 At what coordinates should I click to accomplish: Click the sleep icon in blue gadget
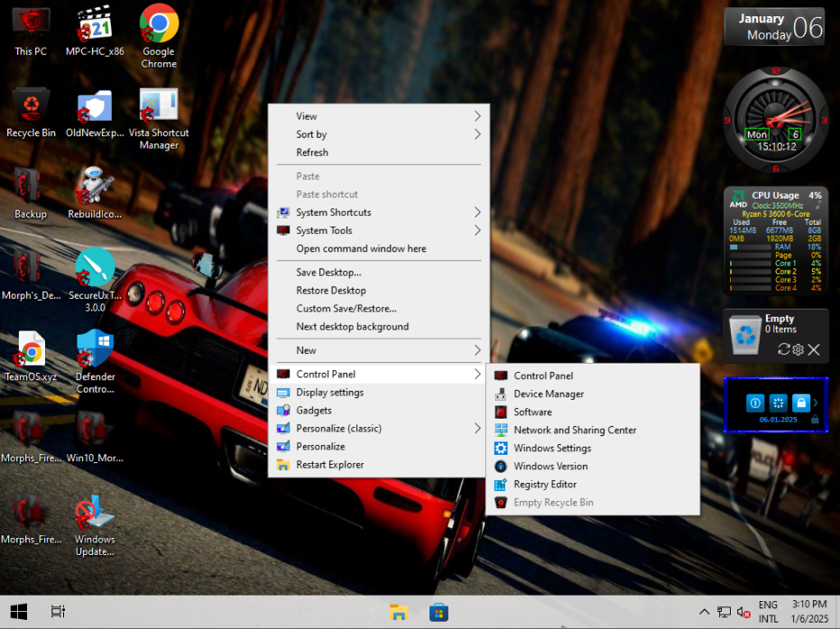(778, 402)
